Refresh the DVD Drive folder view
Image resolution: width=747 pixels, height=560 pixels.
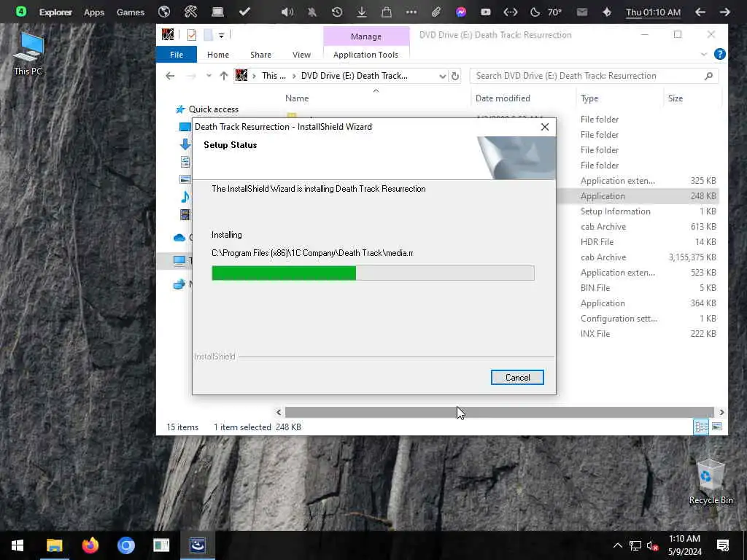pos(455,76)
